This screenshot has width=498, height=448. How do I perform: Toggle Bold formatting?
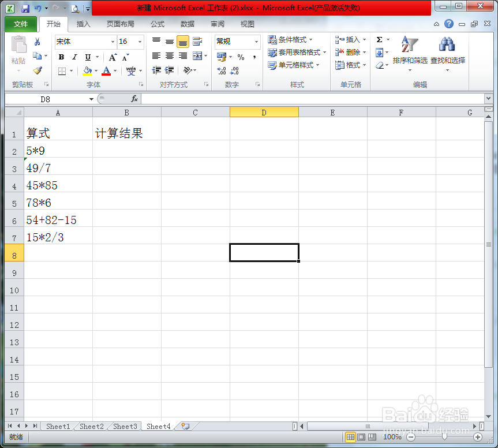pyautogui.click(x=61, y=57)
